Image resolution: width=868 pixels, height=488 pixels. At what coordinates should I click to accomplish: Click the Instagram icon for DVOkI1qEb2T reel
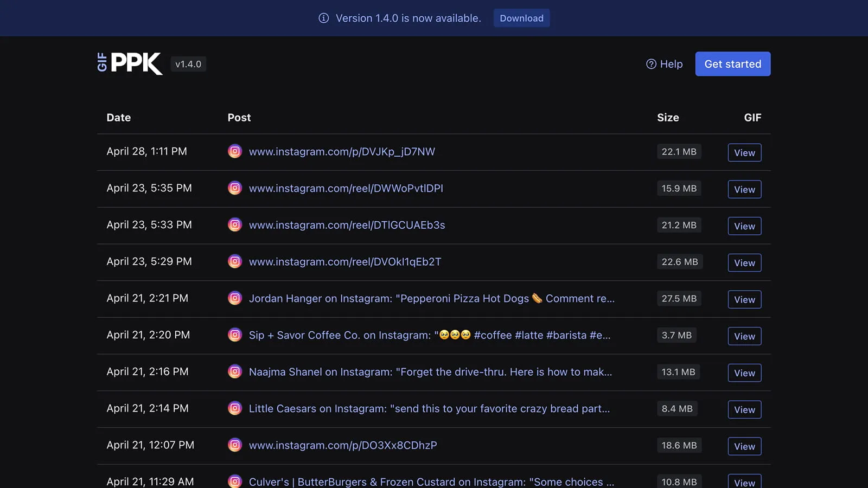pos(235,261)
